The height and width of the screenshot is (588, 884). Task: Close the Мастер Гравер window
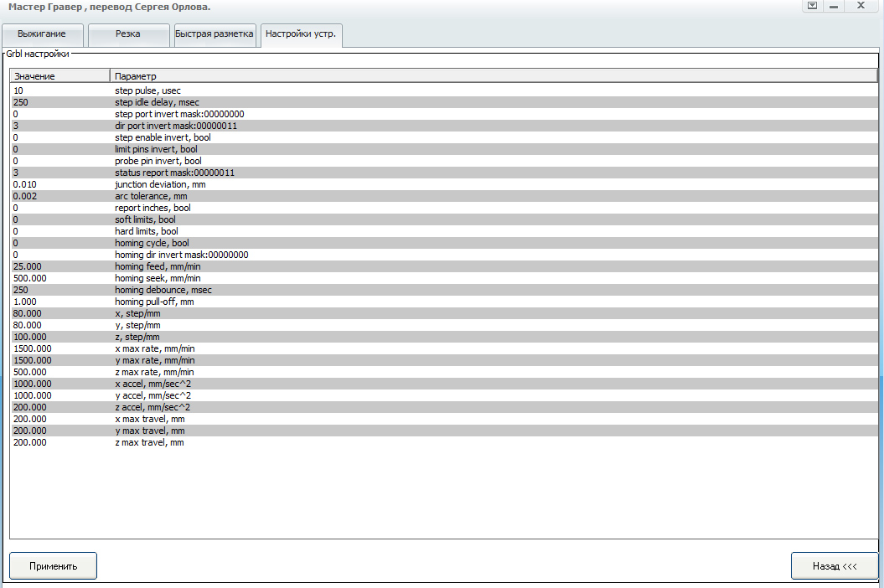click(861, 6)
